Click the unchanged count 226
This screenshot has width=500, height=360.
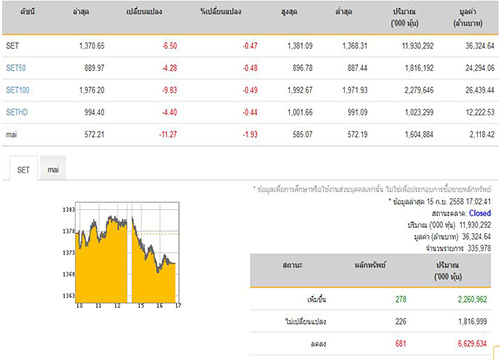click(401, 321)
